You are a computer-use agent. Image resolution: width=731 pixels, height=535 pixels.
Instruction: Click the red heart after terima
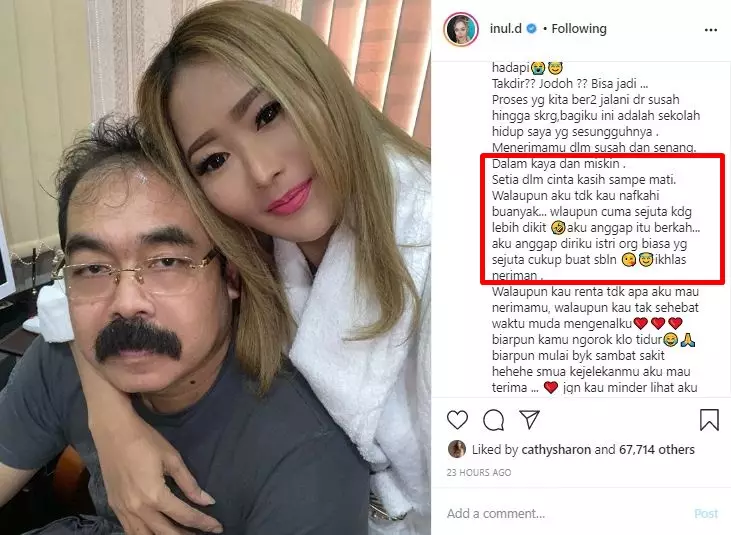pos(551,388)
